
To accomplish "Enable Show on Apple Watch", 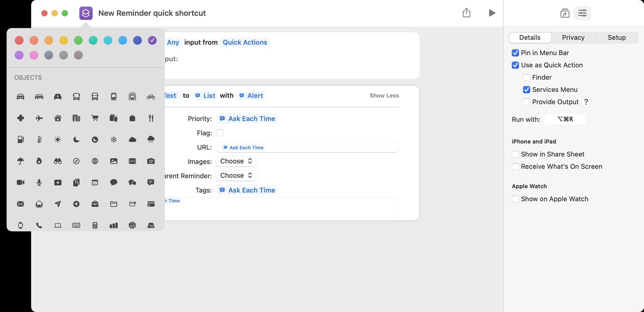I will 515,199.
